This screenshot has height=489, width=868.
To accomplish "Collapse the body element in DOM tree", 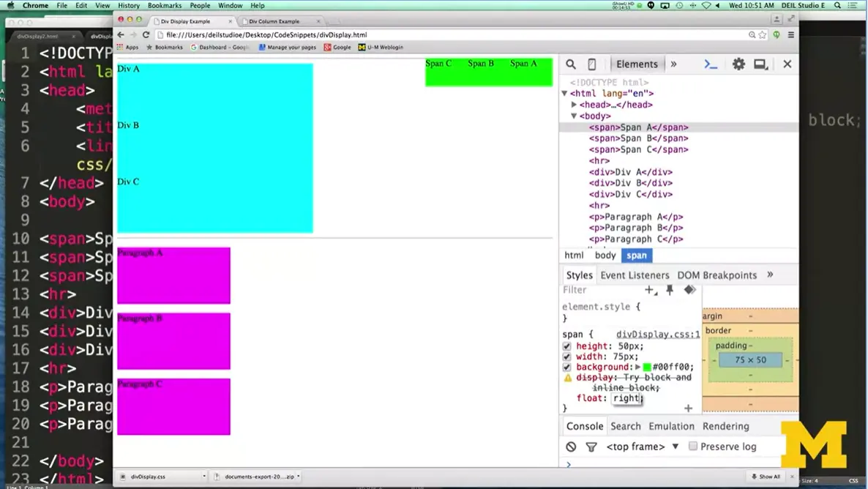I will (575, 116).
